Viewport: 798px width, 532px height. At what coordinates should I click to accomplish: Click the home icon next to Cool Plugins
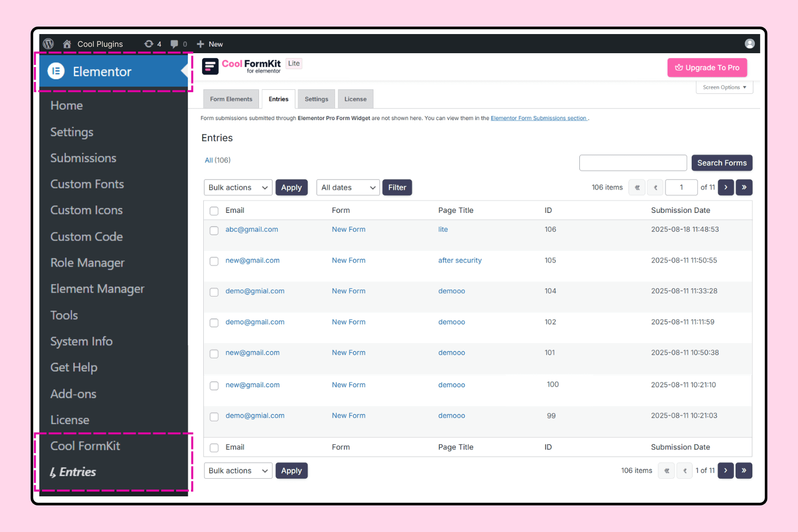tap(66, 44)
